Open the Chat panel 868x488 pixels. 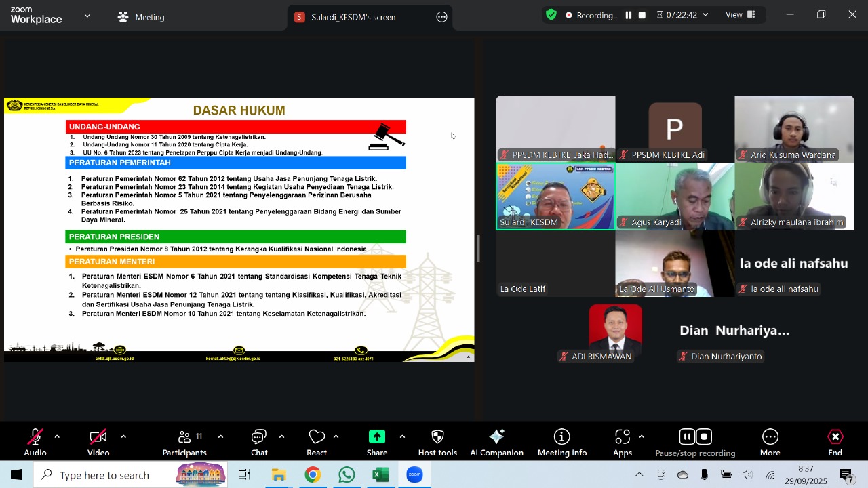[x=259, y=443]
